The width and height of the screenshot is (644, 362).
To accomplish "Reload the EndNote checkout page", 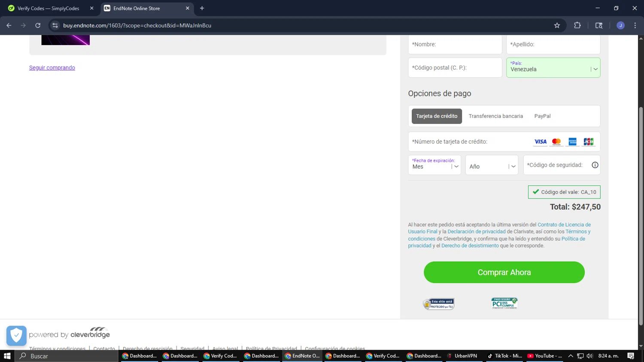I will click(38, 25).
